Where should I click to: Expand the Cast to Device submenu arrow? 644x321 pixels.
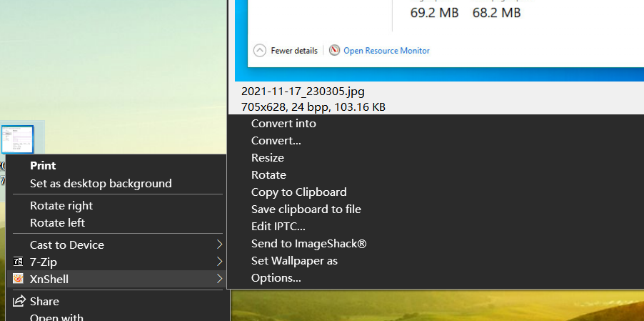click(219, 245)
